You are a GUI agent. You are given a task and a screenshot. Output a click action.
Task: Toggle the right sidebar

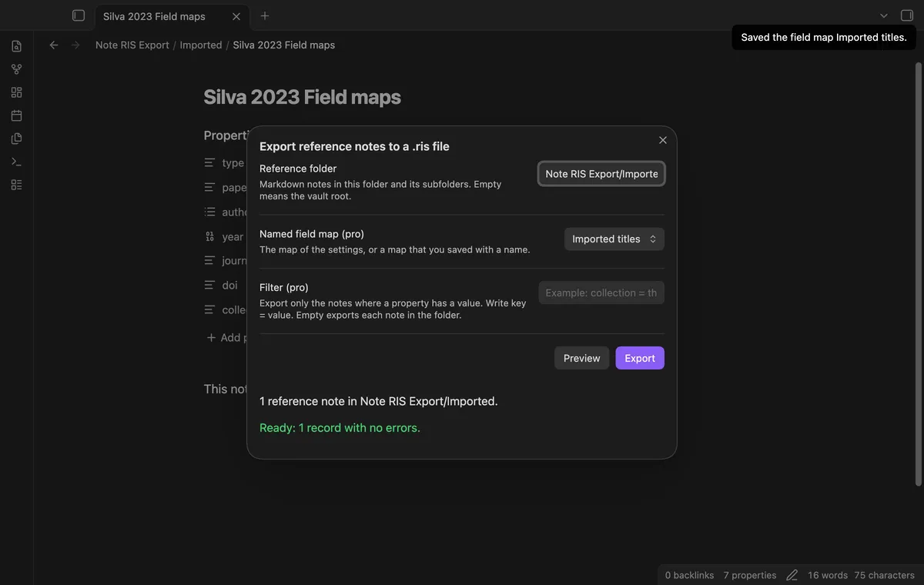(907, 15)
